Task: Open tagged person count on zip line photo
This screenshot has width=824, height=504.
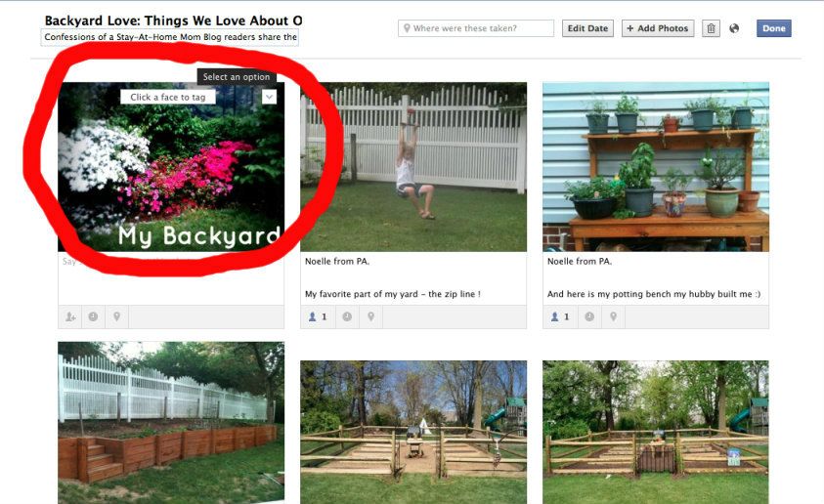Action: pos(318,316)
